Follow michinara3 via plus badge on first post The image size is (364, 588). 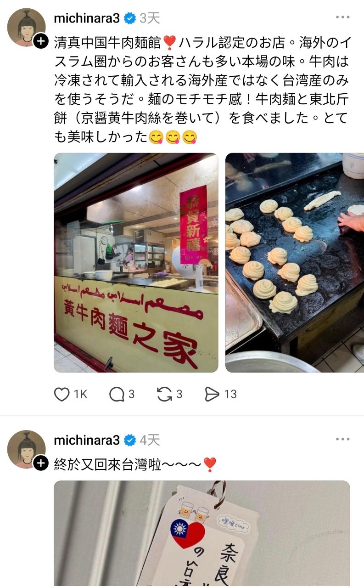(41, 41)
